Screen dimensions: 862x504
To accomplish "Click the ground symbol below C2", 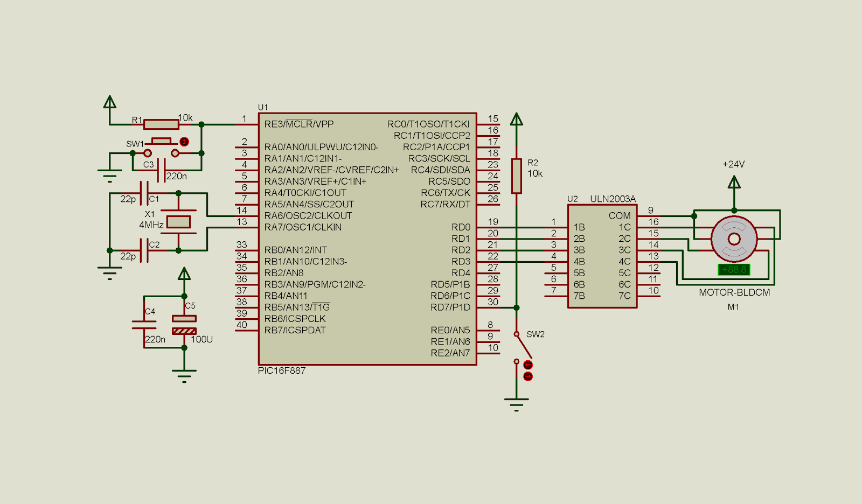I will (x=109, y=273).
